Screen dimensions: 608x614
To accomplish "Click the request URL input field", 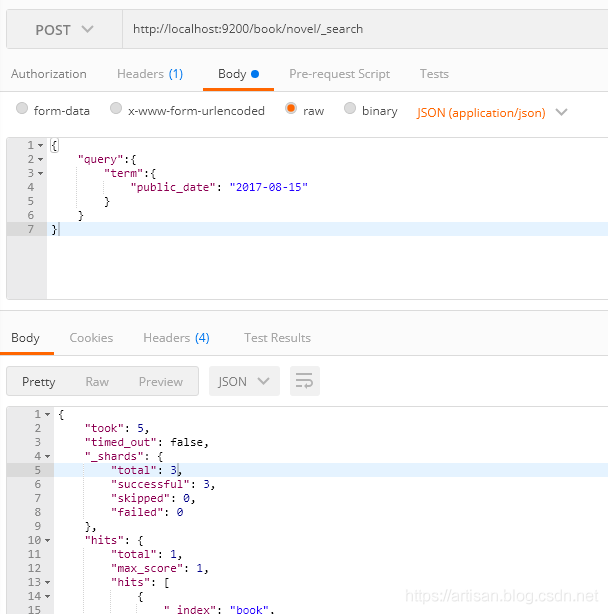I will (x=360, y=30).
